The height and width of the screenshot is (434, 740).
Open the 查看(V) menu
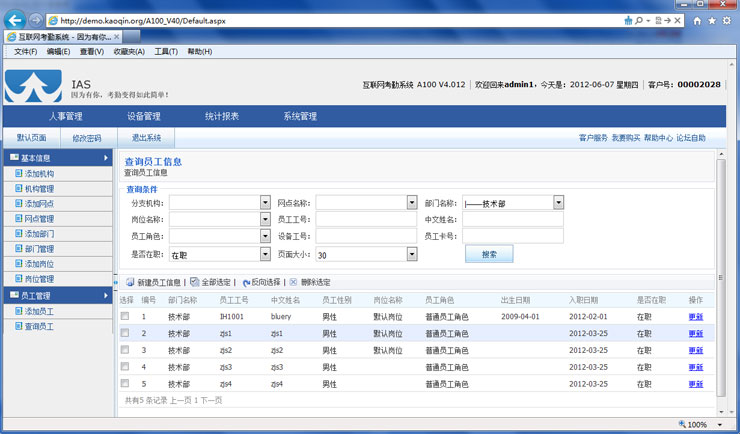pos(92,51)
